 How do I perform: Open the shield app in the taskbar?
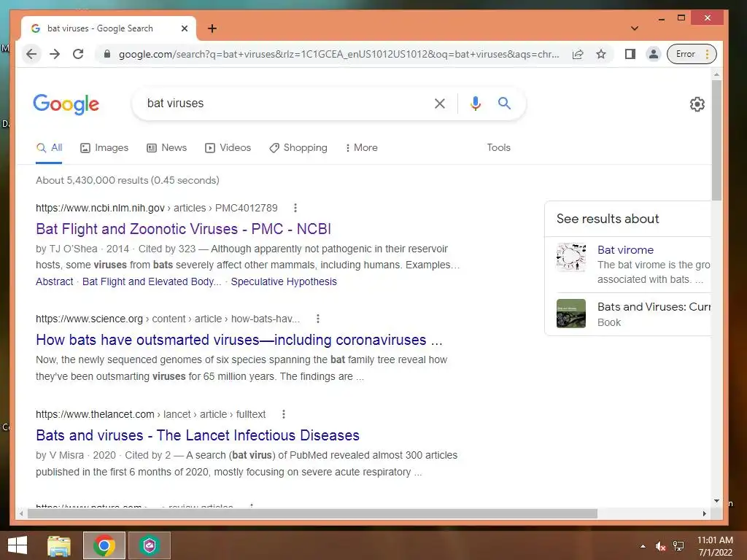(x=150, y=545)
